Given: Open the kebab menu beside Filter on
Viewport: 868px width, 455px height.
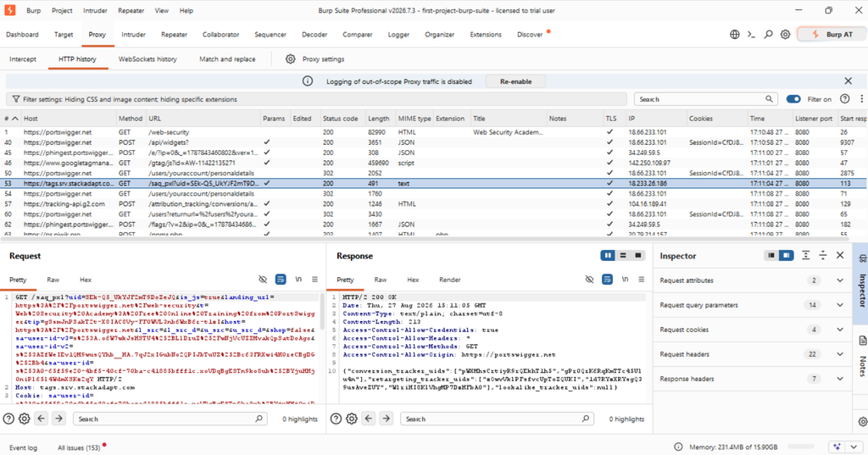Looking at the screenshot, I should point(861,99).
